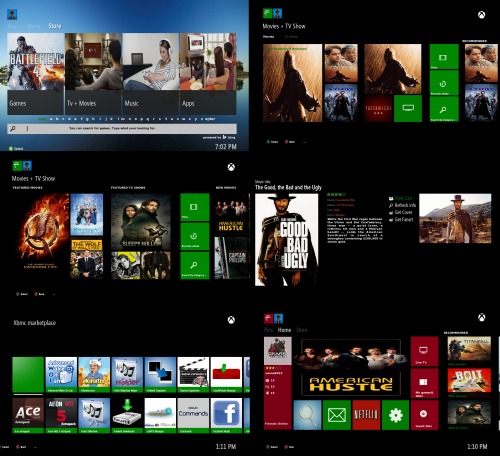Click the green TV screen tile beside red tile

(408, 108)
